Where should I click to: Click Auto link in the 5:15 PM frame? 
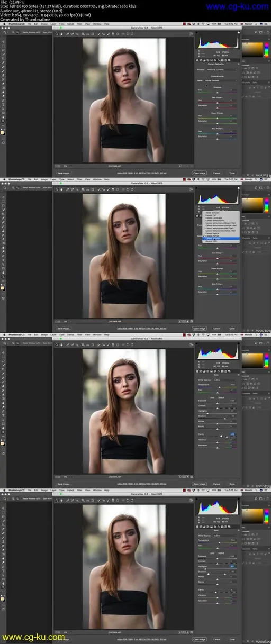pos(212,397)
